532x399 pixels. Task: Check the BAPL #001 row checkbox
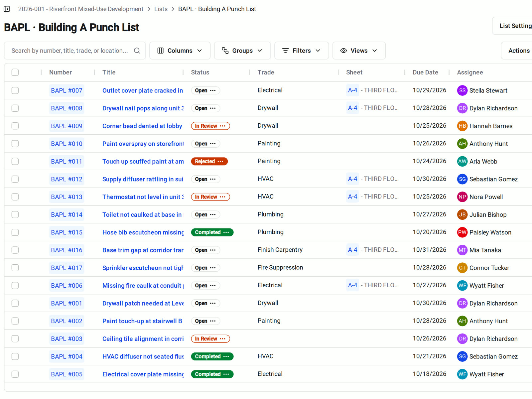[x=15, y=303]
